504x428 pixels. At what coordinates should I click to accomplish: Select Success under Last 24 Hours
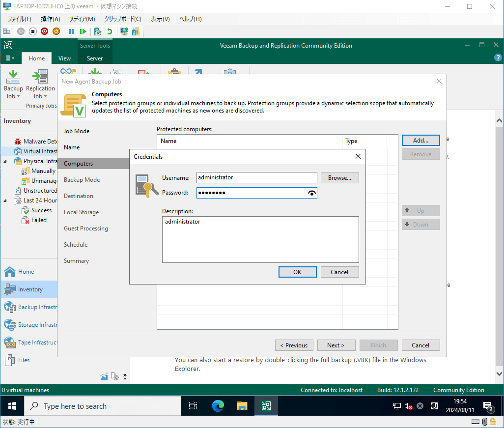pos(36,210)
